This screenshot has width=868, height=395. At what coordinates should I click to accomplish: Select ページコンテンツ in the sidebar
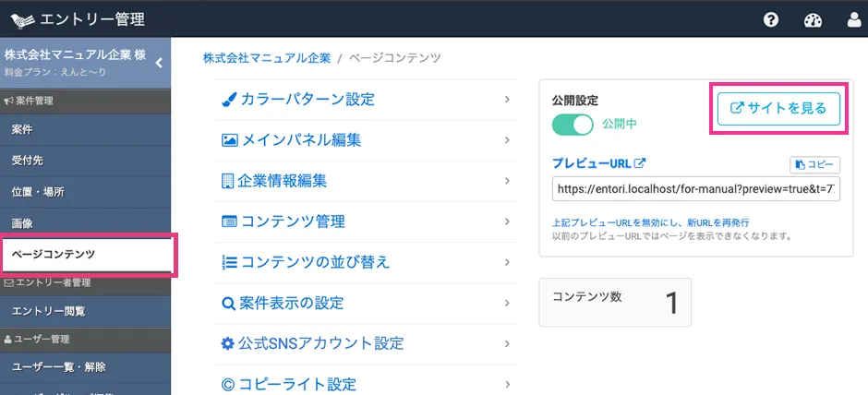pos(88,255)
